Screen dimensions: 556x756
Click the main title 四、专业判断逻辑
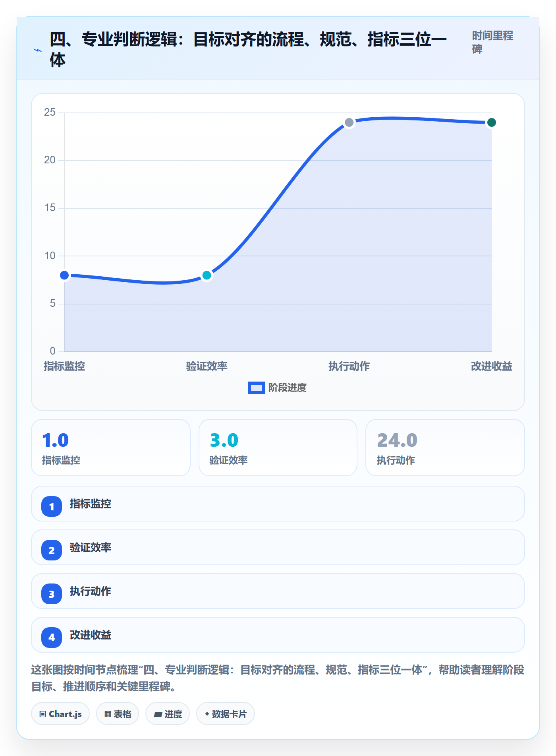click(x=248, y=49)
